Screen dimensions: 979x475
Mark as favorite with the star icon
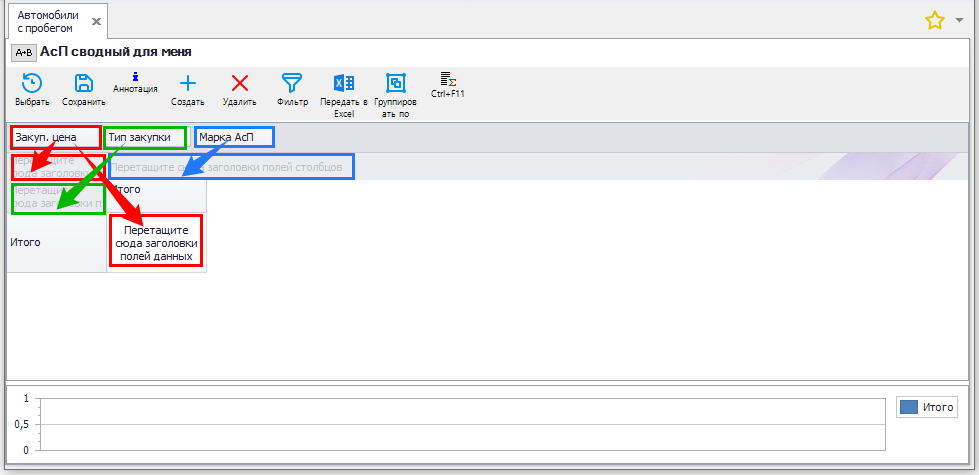point(934,20)
